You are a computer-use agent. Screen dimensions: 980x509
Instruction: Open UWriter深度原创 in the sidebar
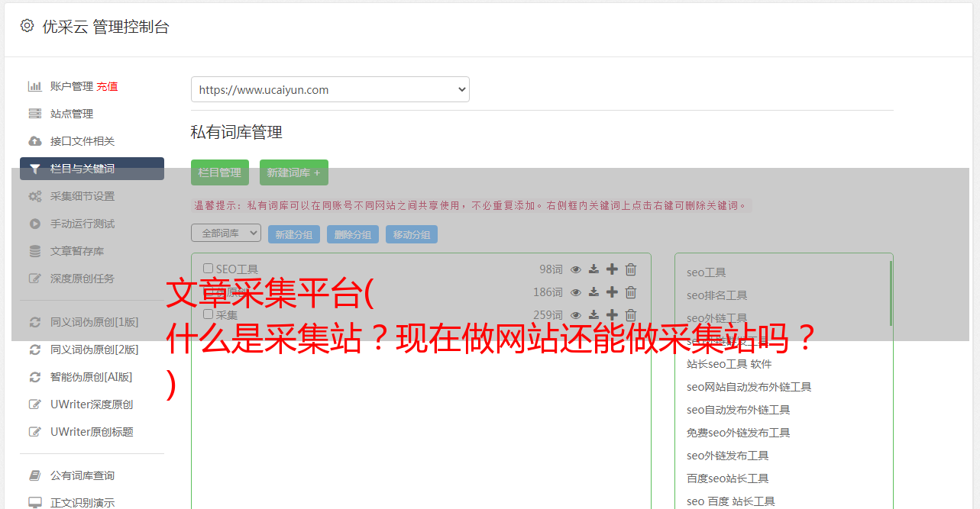pos(92,404)
